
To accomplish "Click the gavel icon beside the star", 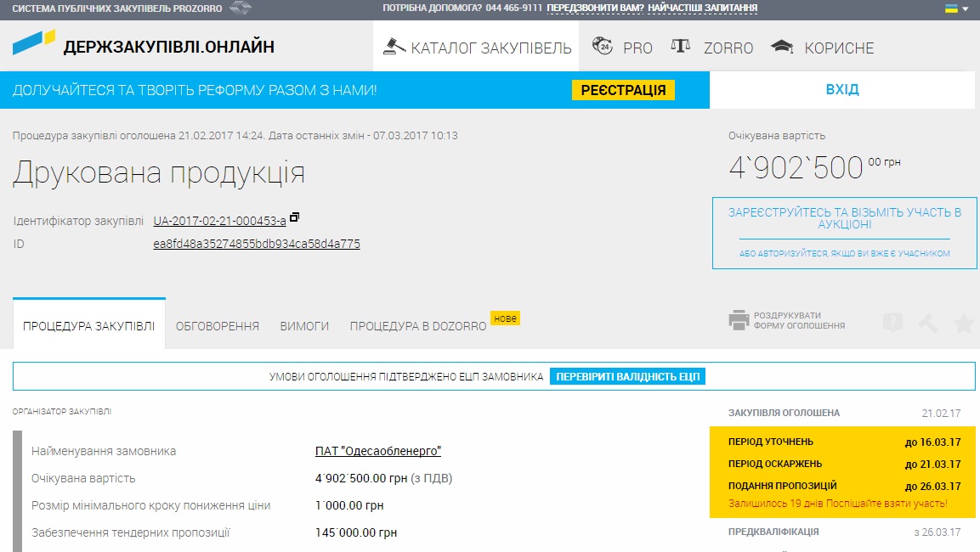I will tap(928, 323).
